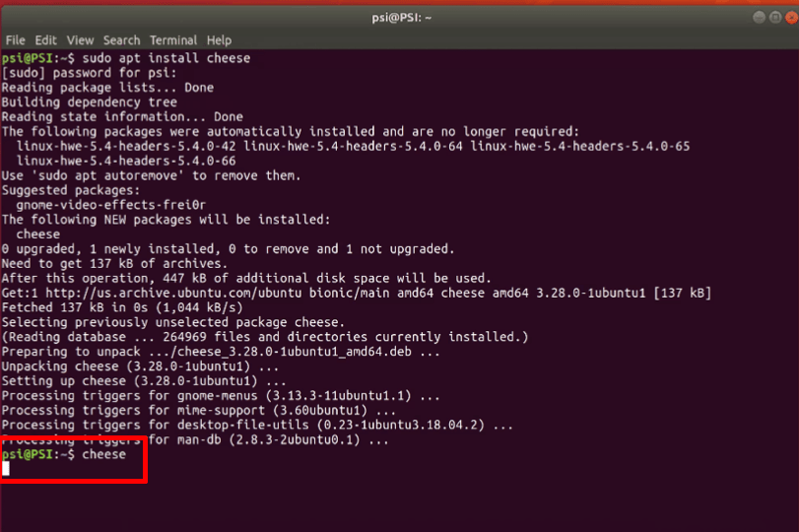This screenshot has width=799, height=532.
Task: Maximize the terminal window
Action: click(x=775, y=18)
